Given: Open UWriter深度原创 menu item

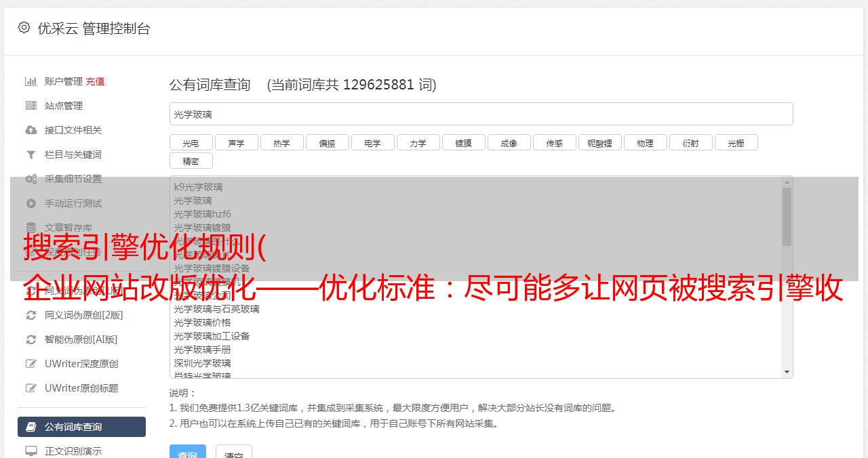Looking at the screenshot, I should [x=81, y=364].
